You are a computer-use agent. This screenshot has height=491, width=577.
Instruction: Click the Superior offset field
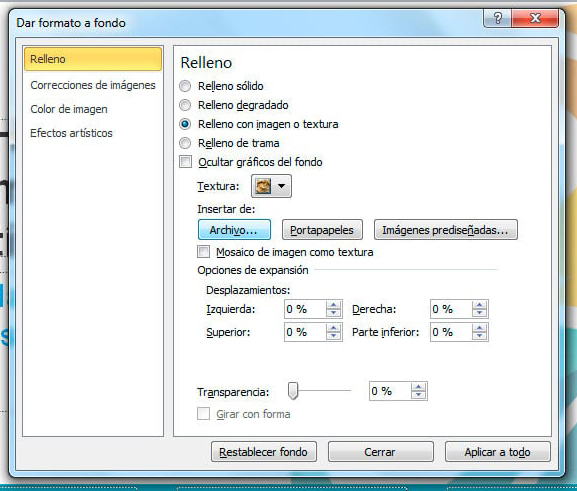tap(305, 332)
